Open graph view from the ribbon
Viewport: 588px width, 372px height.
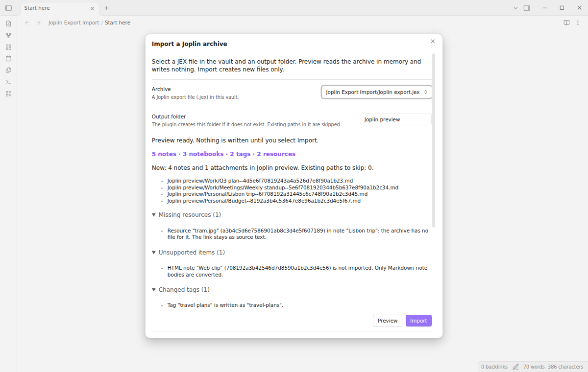pyautogui.click(x=8, y=35)
